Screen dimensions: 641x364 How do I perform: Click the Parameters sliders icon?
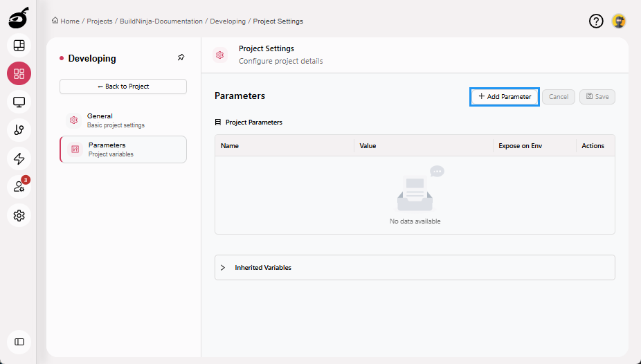click(75, 149)
